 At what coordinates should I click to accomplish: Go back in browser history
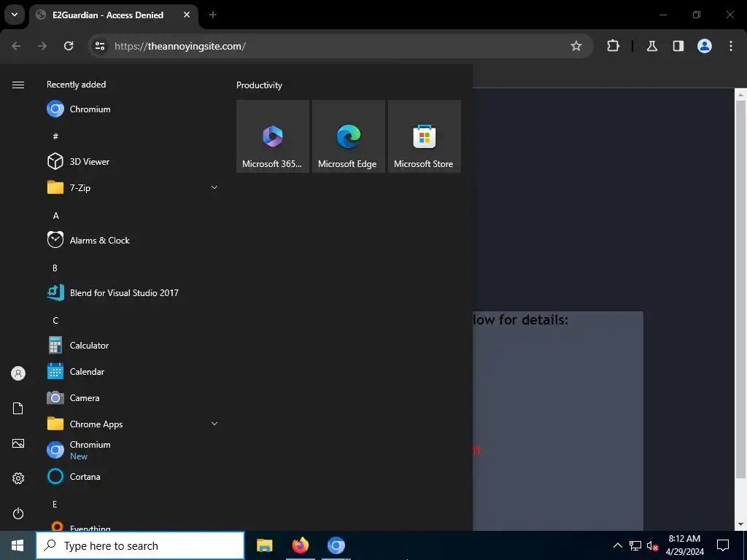16,46
